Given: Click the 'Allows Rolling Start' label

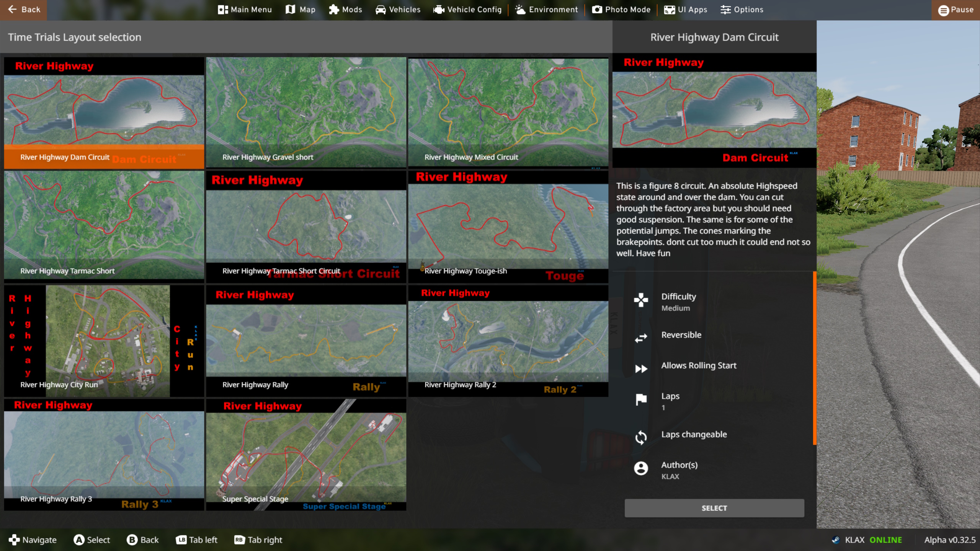Looking at the screenshot, I should click(699, 365).
